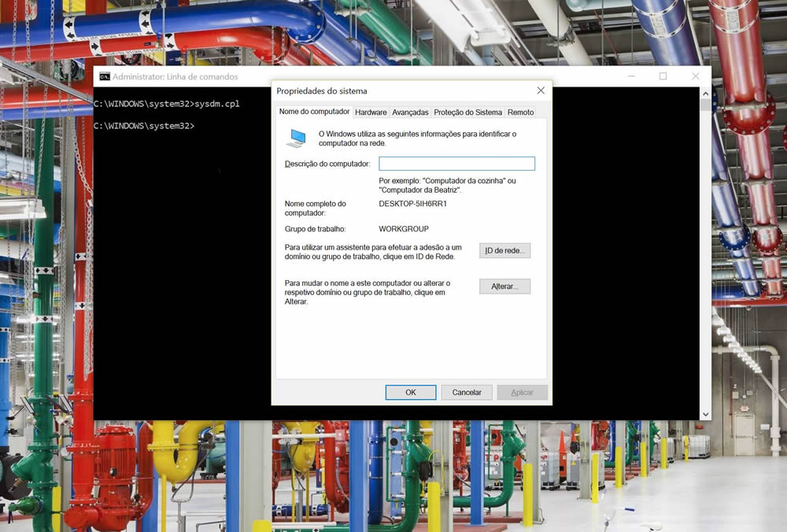Click the command prompt window icon
This screenshot has height=532, width=787.
(x=105, y=76)
